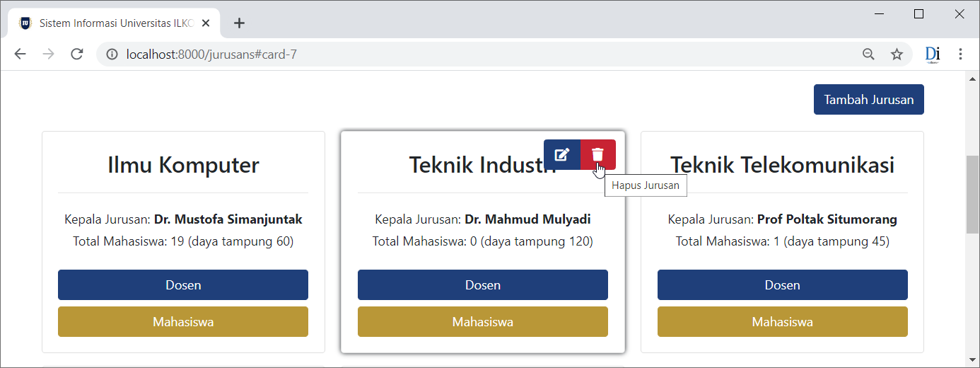Open Mahasiswa list for Teknik Industri
This screenshot has width=980, height=368.
click(x=483, y=322)
